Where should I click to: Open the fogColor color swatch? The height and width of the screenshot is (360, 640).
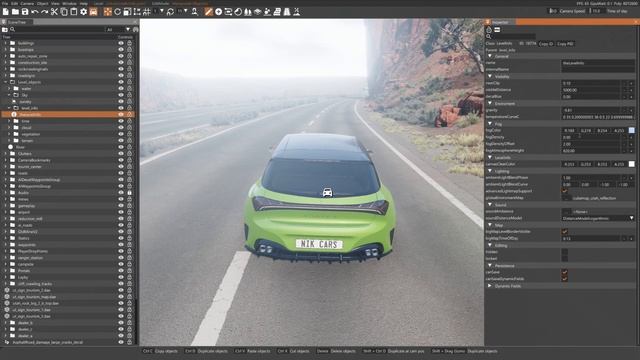[x=631, y=131]
